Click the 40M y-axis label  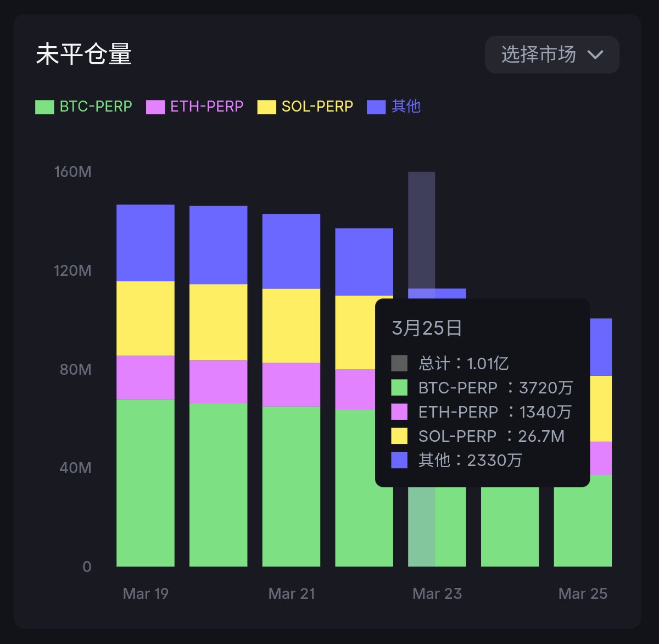(75, 468)
